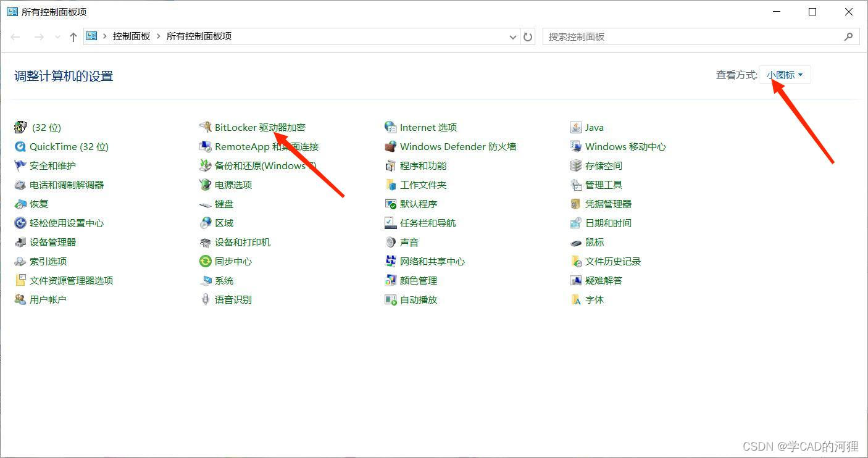Expand the address bar history dropdown
This screenshot has height=458, width=868.
point(513,37)
